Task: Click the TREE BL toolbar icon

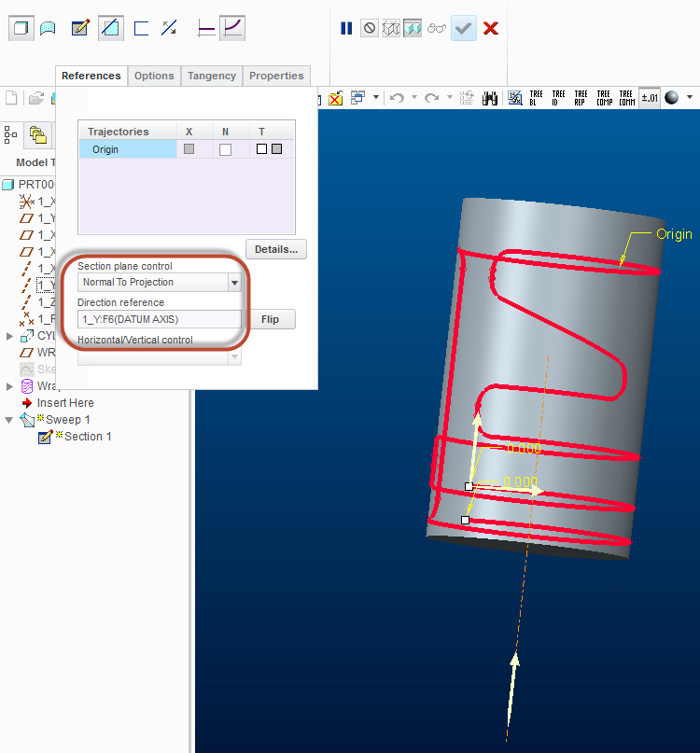Action: [x=536, y=98]
